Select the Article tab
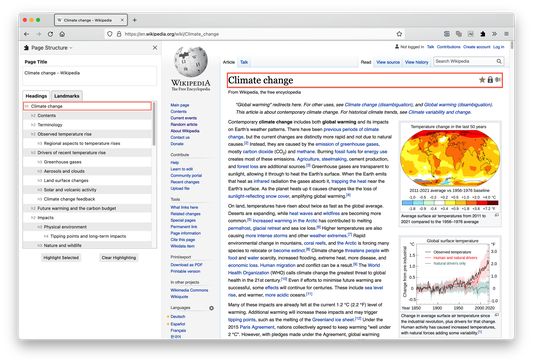Image resolution: width=533 pixels, height=364 pixels. tap(229, 62)
